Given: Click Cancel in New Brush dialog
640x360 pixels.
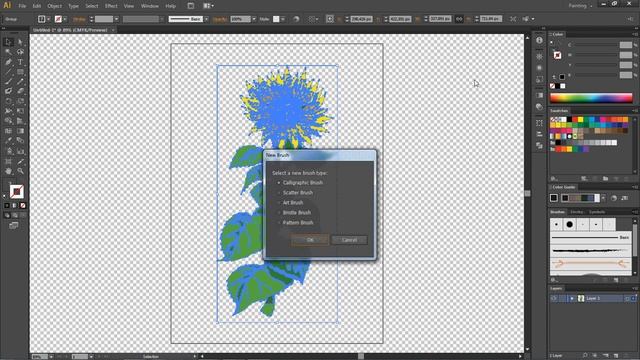Looking at the screenshot, I should click(x=349, y=240).
